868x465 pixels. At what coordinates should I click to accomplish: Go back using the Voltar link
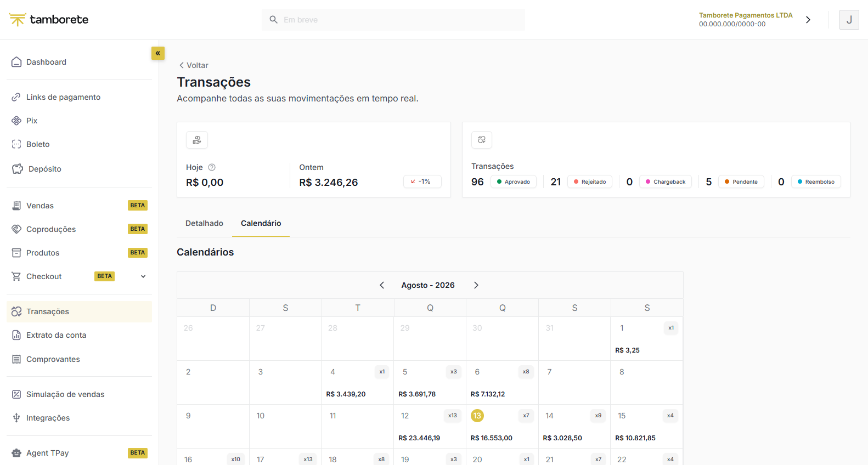pos(193,65)
